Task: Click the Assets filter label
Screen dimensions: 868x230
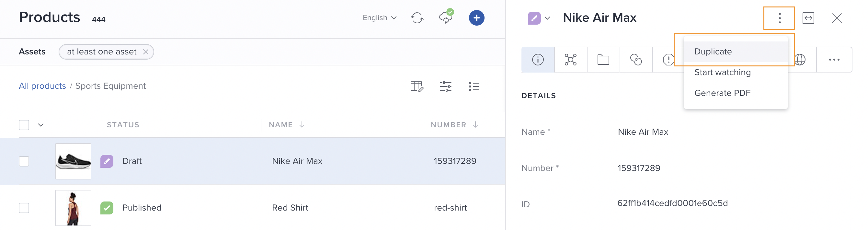Action: (32, 52)
